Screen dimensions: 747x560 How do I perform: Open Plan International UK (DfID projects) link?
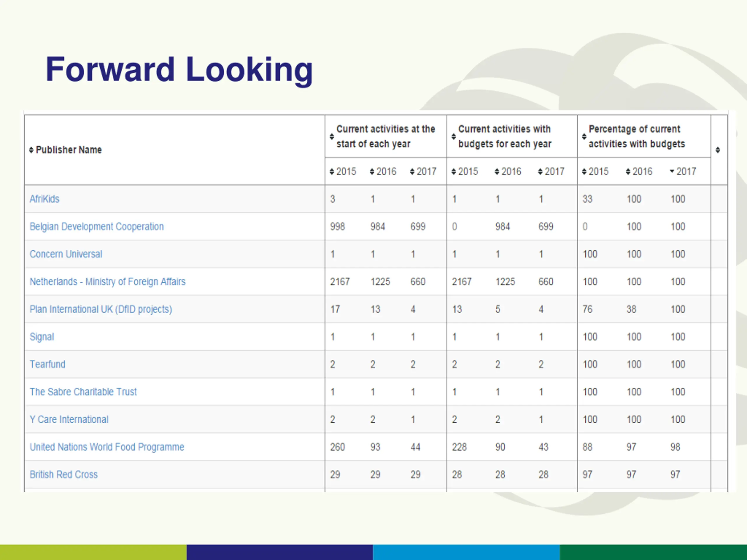[101, 309]
